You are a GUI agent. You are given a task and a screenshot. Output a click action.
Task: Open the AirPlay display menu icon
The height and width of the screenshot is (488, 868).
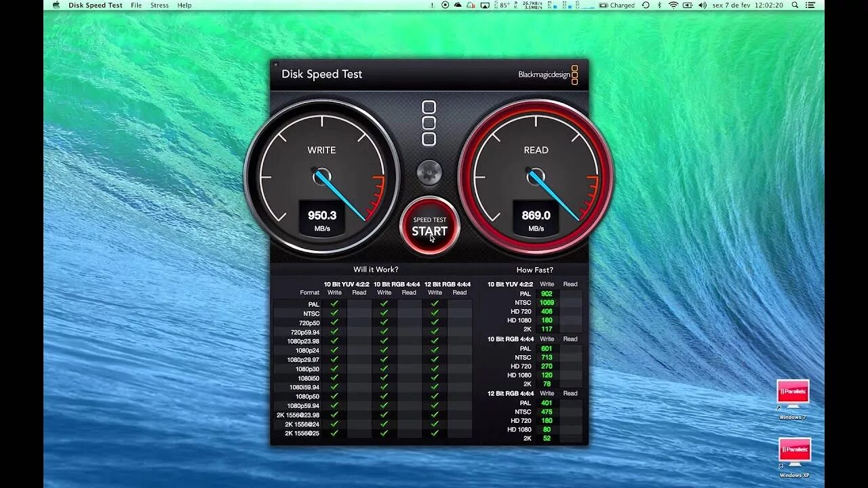tap(485, 5)
